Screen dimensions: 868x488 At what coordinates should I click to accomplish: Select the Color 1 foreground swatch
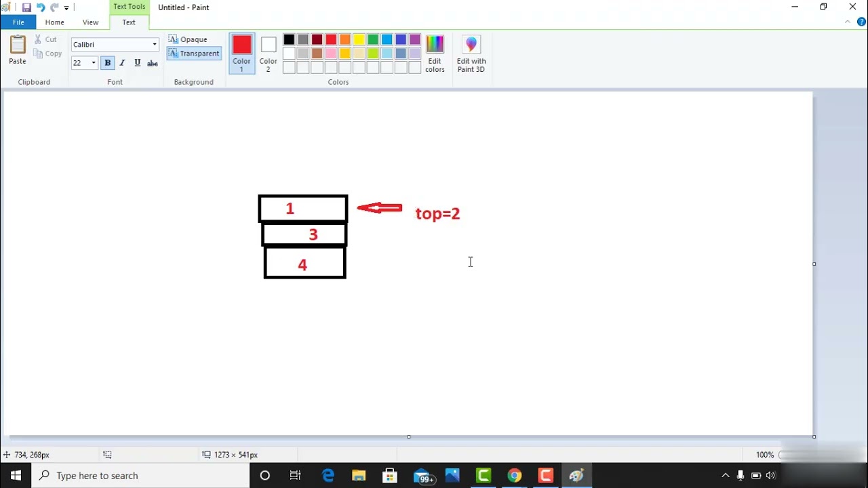tap(242, 53)
